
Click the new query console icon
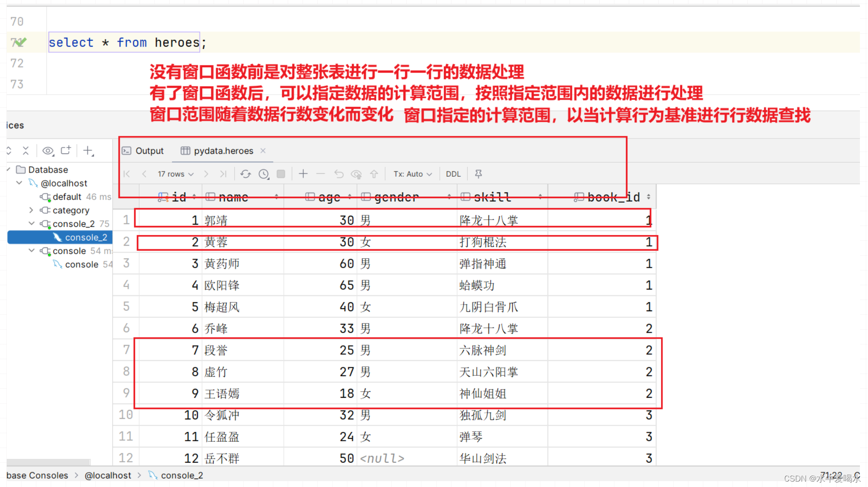(x=66, y=151)
